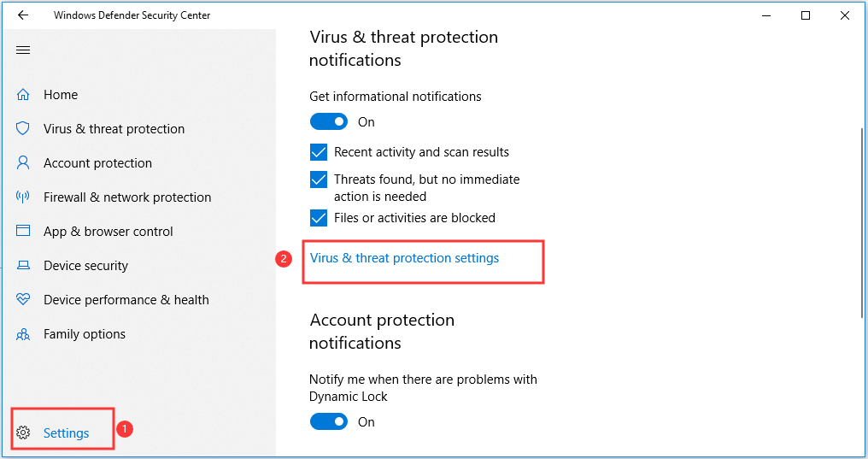868x459 pixels.
Task: Uncheck Recent activity and scan results
Action: tap(319, 152)
